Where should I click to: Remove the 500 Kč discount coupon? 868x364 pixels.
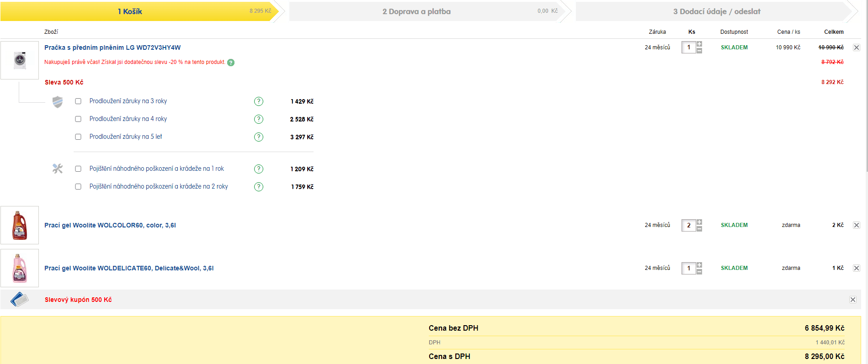point(853,300)
